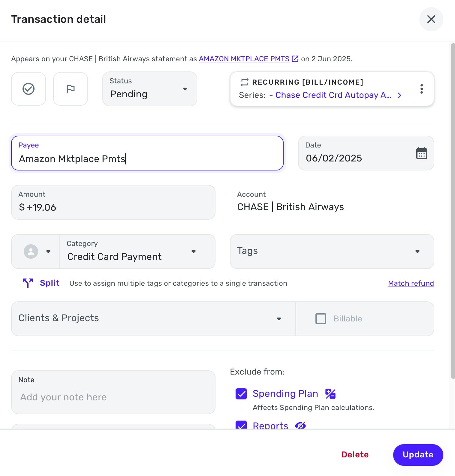Open external link icon beside AMAZON MKTPLACE PMTS
455x476 pixels.
[x=295, y=59]
